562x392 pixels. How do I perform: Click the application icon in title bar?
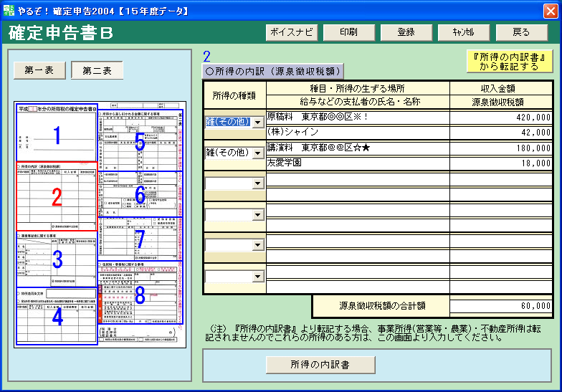(9, 10)
